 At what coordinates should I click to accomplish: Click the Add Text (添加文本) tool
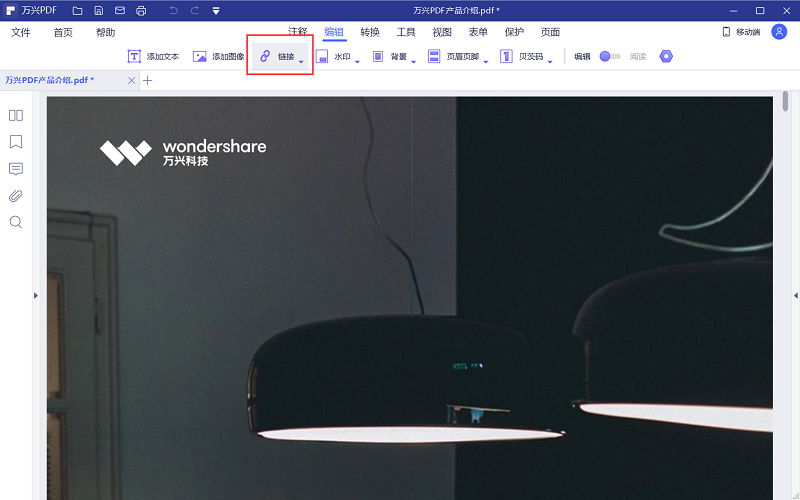click(x=153, y=57)
